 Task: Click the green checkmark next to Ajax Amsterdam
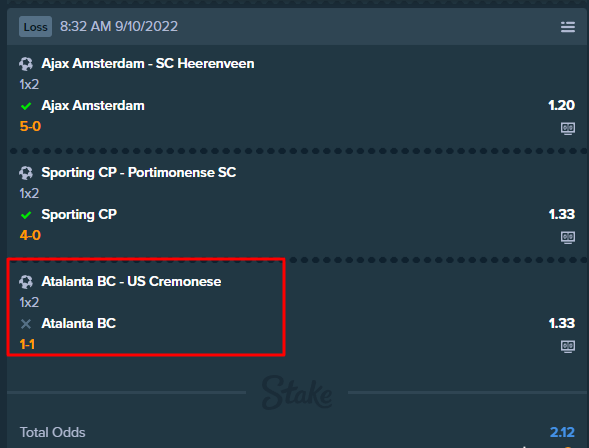click(26, 106)
